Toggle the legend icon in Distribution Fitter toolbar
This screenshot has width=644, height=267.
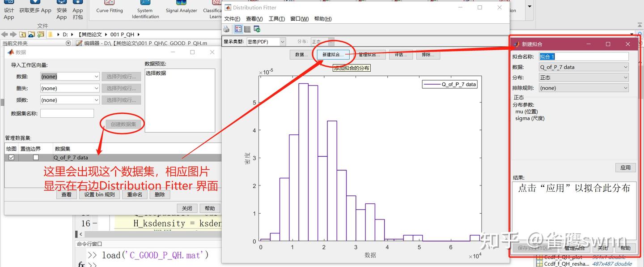pos(238,29)
